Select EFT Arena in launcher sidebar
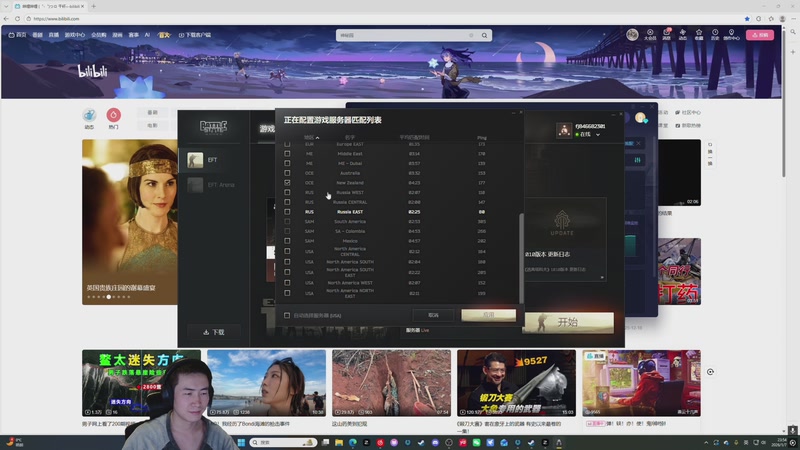 [x=214, y=185]
